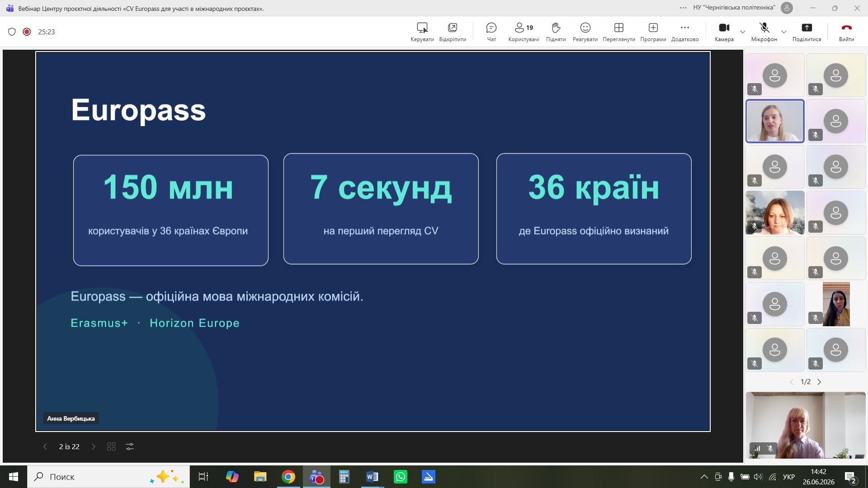This screenshot has width=868, height=488.
Task: Open slide viewing options sliders icon
Action: point(130,446)
